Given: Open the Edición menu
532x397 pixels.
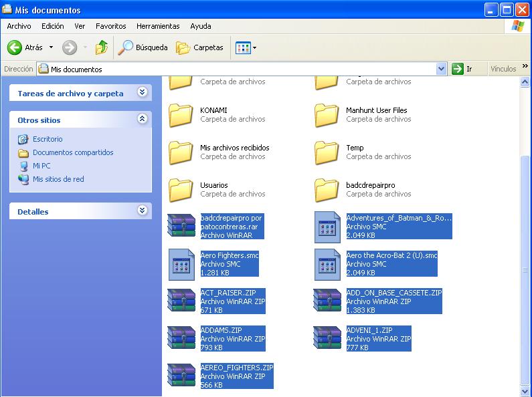Looking at the screenshot, I should [x=53, y=26].
